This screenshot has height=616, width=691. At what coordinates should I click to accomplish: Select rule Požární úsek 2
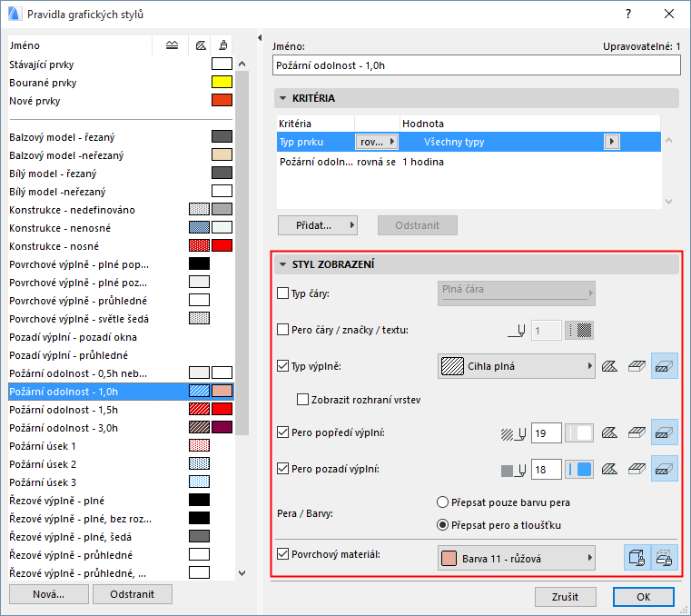coord(121,464)
